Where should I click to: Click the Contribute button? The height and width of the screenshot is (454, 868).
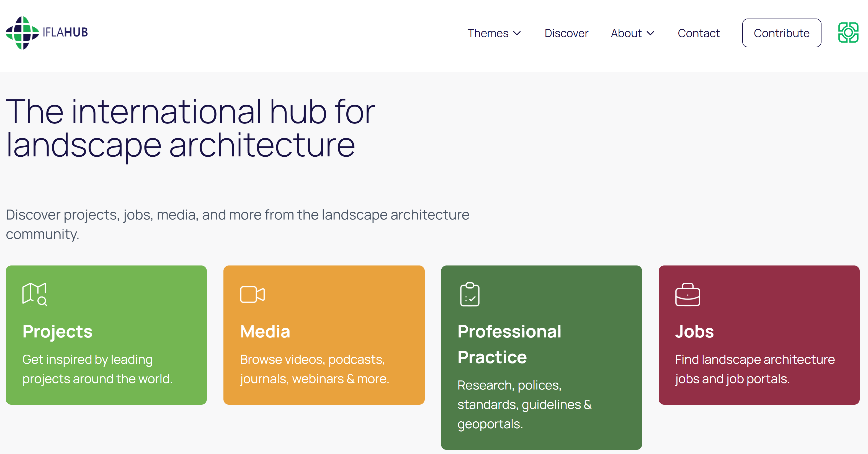click(x=781, y=33)
